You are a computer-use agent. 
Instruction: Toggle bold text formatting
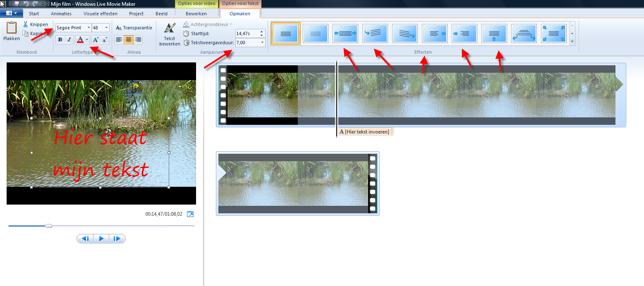coord(60,40)
